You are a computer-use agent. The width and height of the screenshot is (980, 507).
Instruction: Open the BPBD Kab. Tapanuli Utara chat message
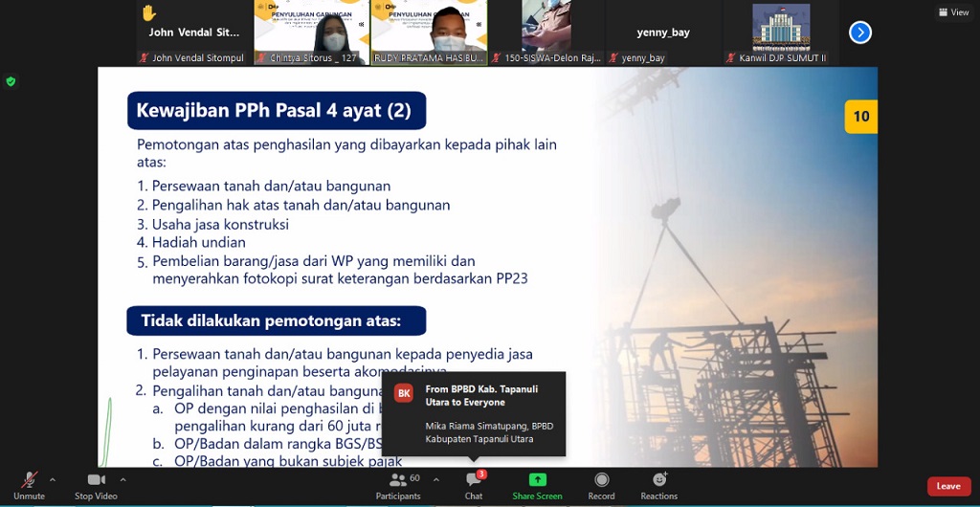[x=488, y=413]
